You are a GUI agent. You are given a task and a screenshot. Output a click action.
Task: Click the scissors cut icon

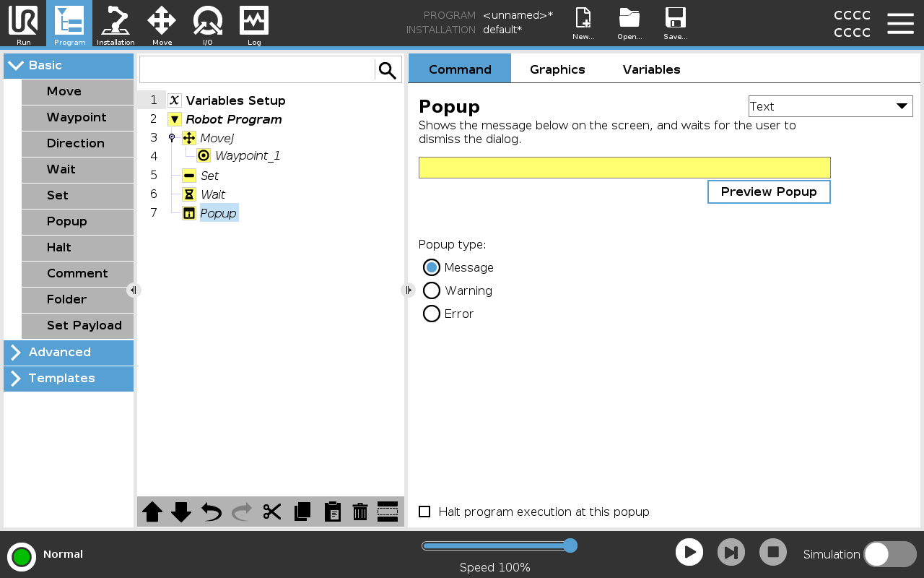click(x=271, y=512)
